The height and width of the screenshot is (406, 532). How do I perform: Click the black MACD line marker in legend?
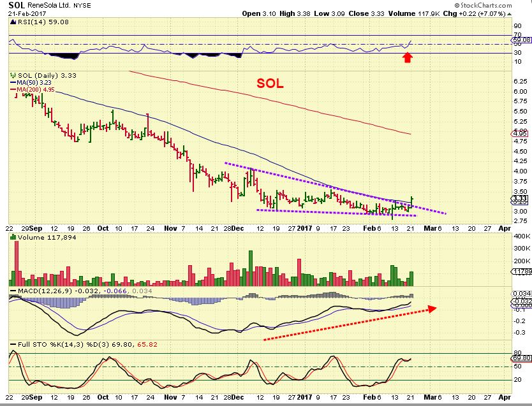coord(13,291)
